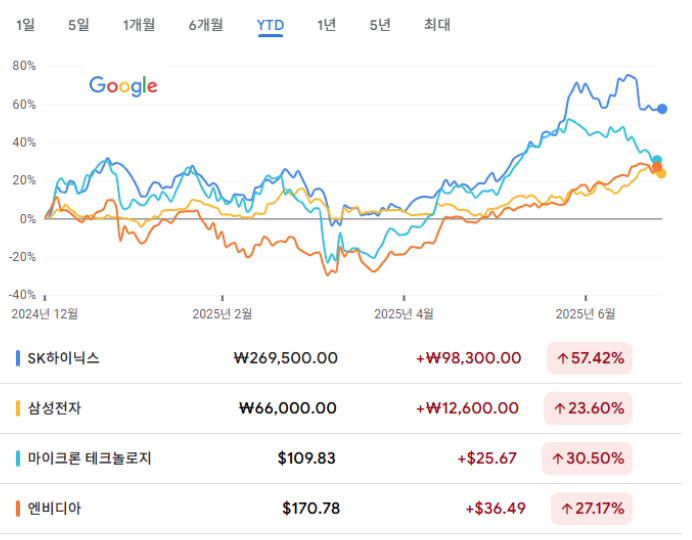The width and height of the screenshot is (692, 540).
Task: Click the 2025년 4월 axis marker
Action: pyautogui.click(x=404, y=314)
